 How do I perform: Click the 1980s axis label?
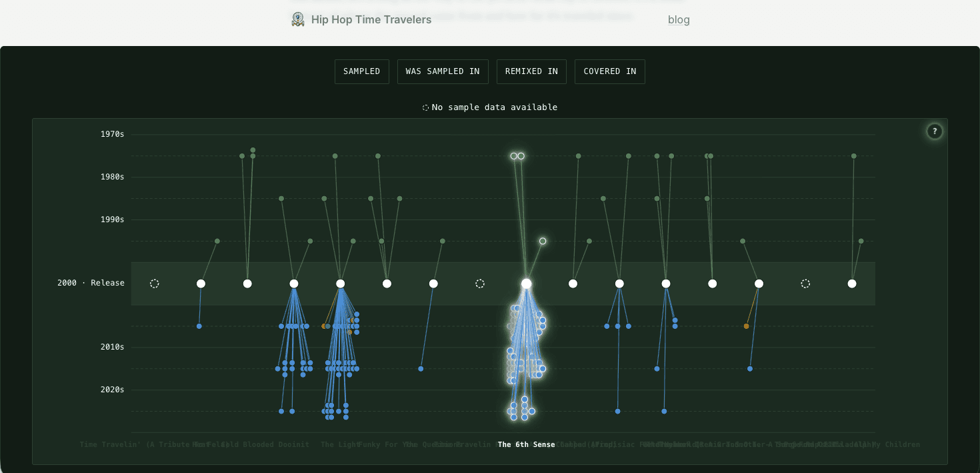[x=112, y=177]
